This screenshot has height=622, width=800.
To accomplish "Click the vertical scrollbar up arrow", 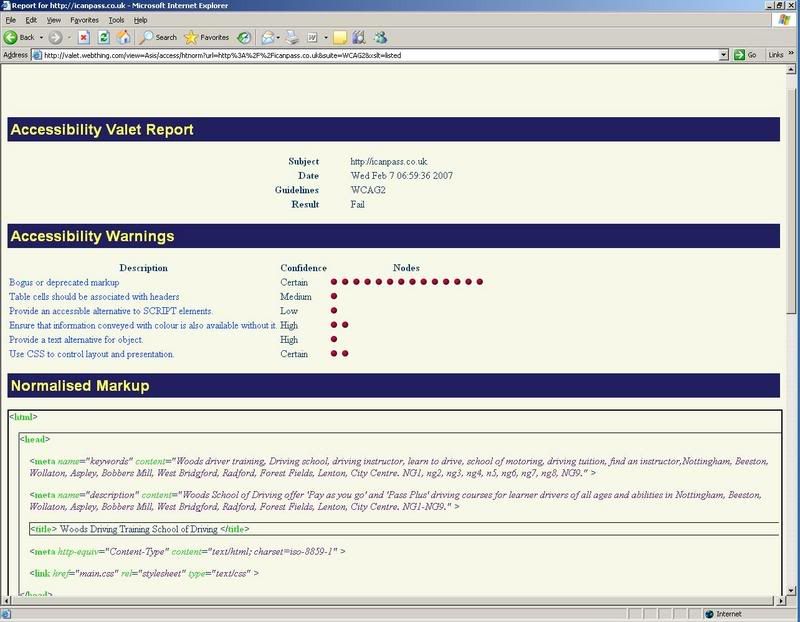I will pyautogui.click(x=791, y=69).
